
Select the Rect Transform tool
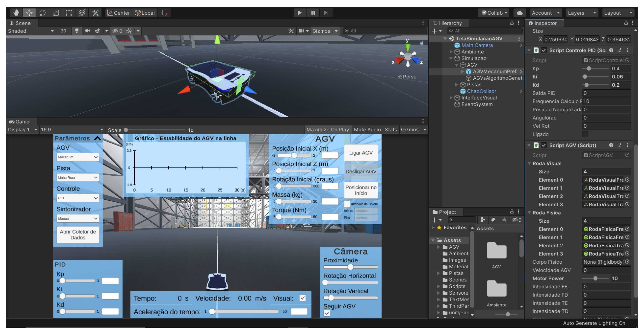pyautogui.click(x=69, y=13)
